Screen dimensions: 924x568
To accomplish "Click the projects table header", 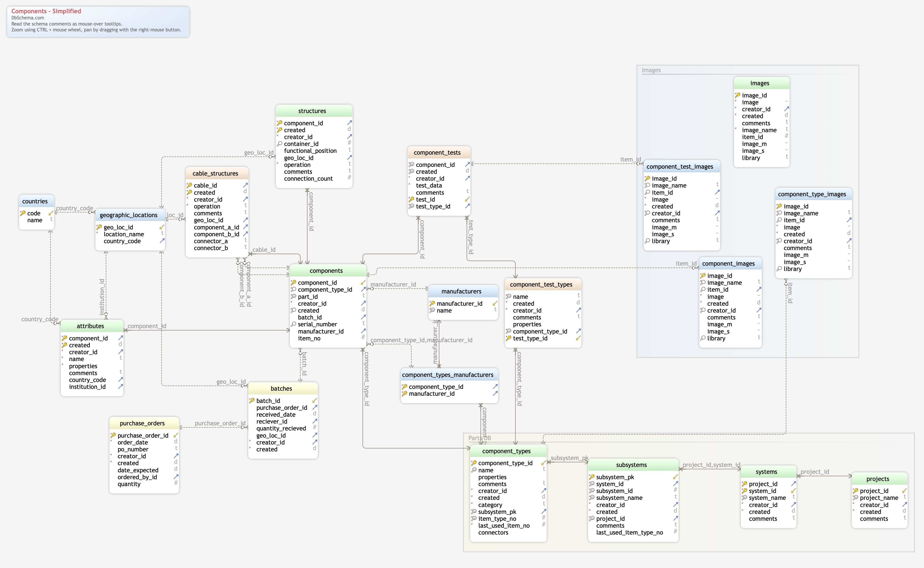I will [x=879, y=479].
